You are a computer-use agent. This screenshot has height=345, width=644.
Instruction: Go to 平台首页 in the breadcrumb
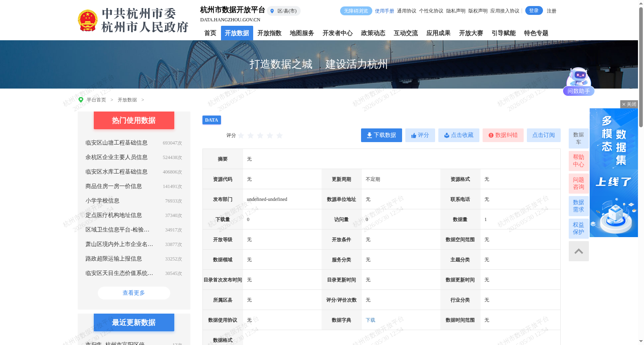[96, 100]
